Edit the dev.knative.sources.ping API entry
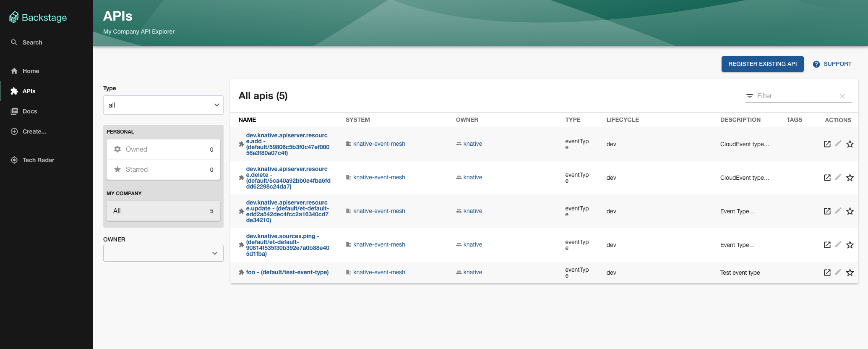 click(x=838, y=244)
